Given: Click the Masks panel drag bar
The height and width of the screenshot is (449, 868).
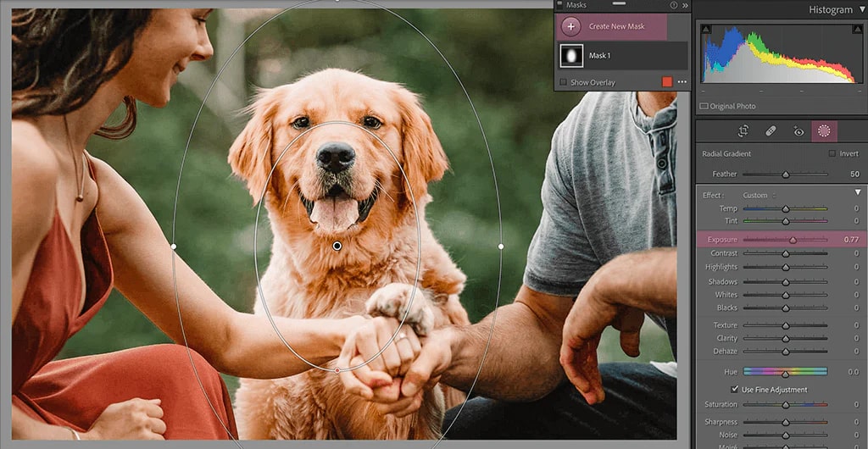Looking at the screenshot, I should coord(619,3).
